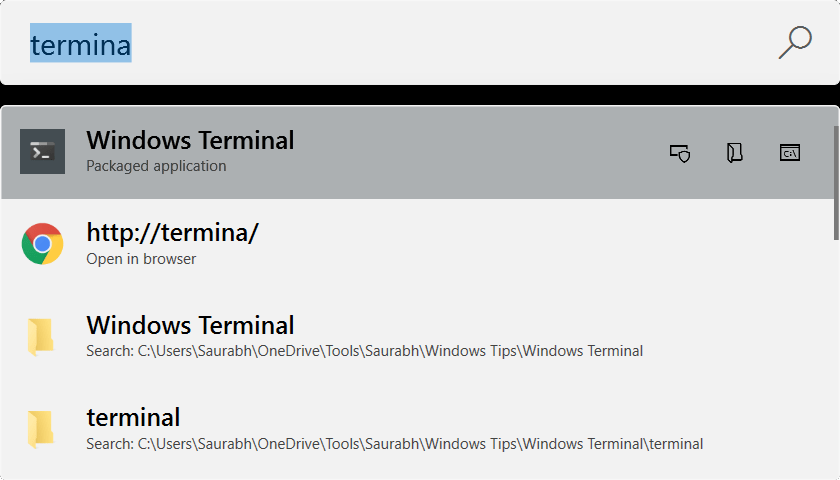Click folder icon beside Windows Terminal folder result
Image resolution: width=840 pixels, height=480 pixels.
pyautogui.click(x=41, y=337)
